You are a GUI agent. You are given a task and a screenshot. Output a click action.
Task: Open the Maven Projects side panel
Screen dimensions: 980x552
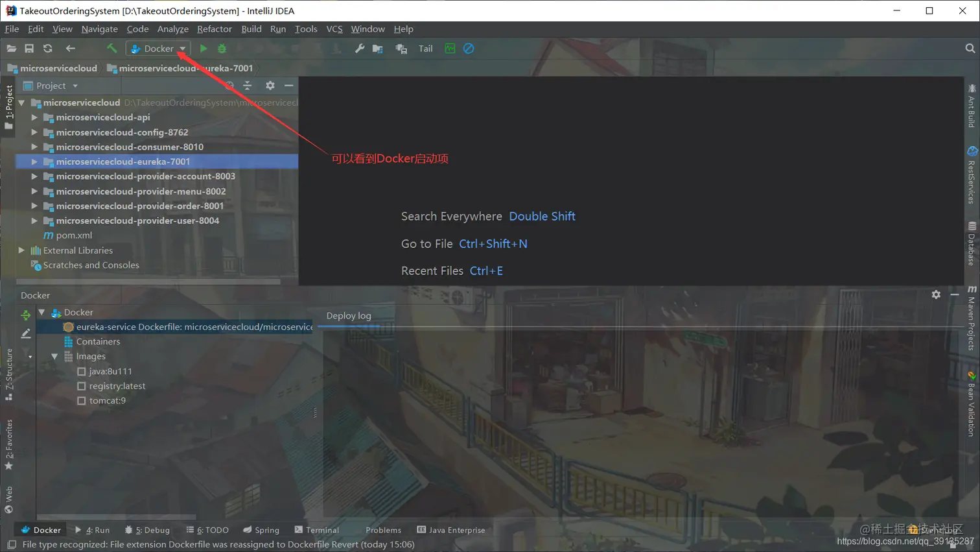tap(972, 318)
